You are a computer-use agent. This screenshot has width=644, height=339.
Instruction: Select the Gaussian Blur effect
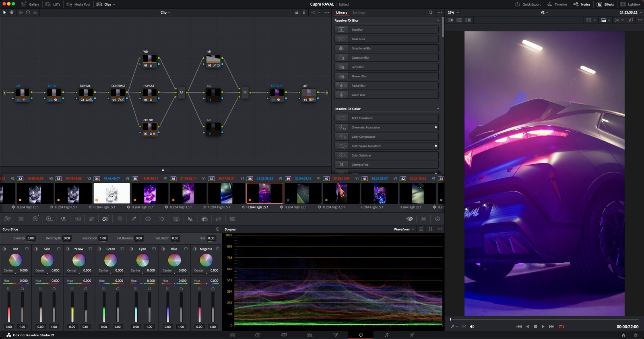click(386, 58)
